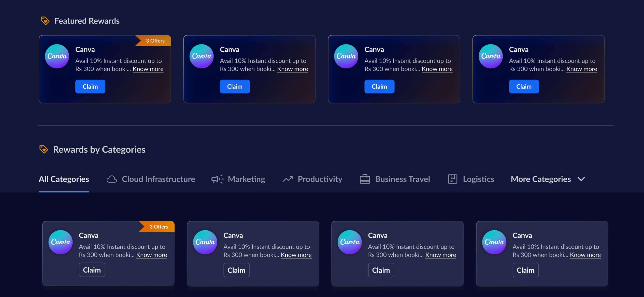This screenshot has width=644, height=297.
Task: Switch to the Cloud Infrastructure tab
Action: [151, 179]
